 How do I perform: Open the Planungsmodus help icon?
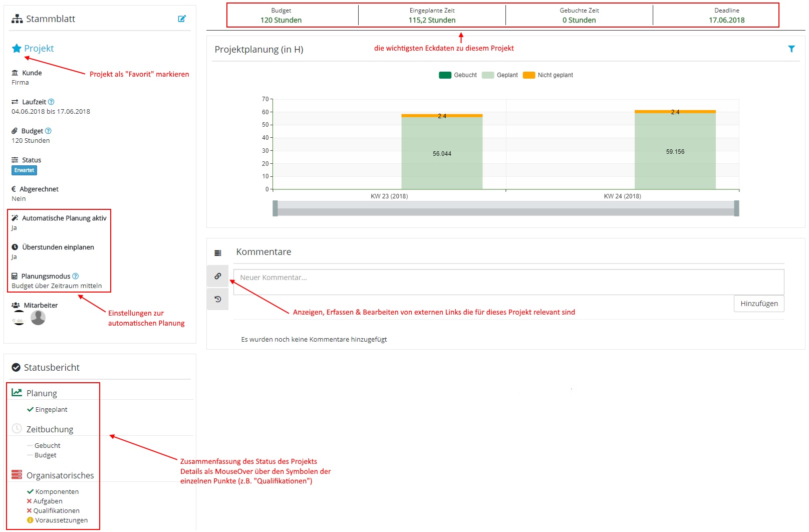point(76,276)
